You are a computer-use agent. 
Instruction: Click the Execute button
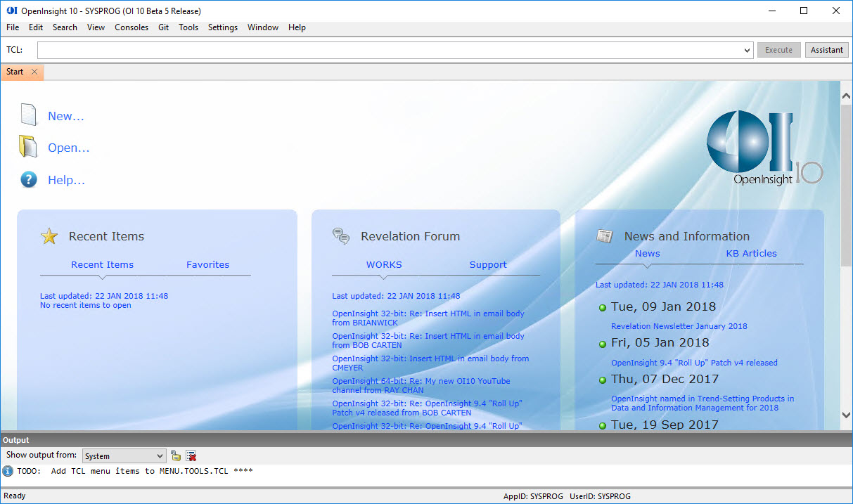(778, 50)
